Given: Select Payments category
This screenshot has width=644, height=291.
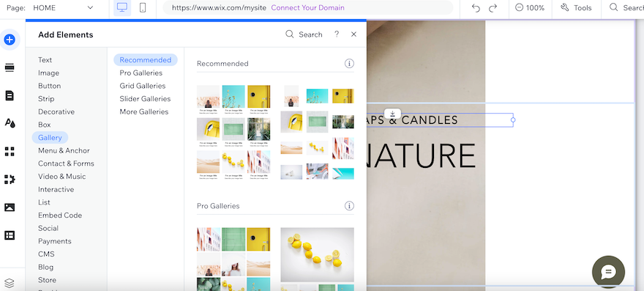Looking at the screenshot, I should (55, 241).
